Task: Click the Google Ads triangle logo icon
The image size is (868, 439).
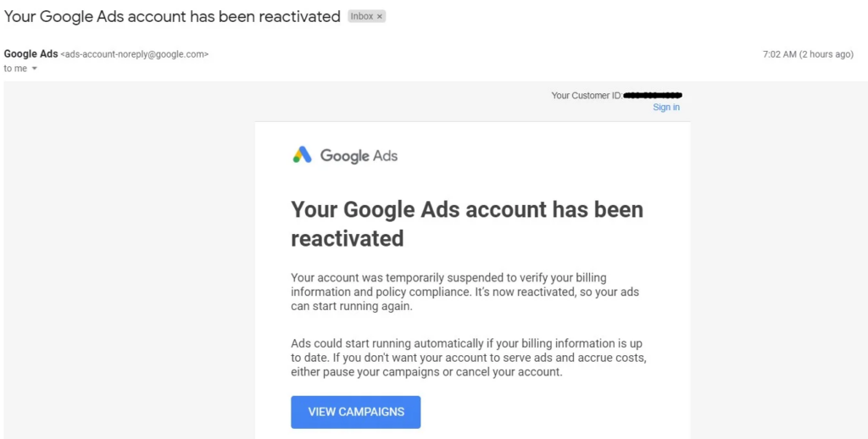Action: click(302, 155)
